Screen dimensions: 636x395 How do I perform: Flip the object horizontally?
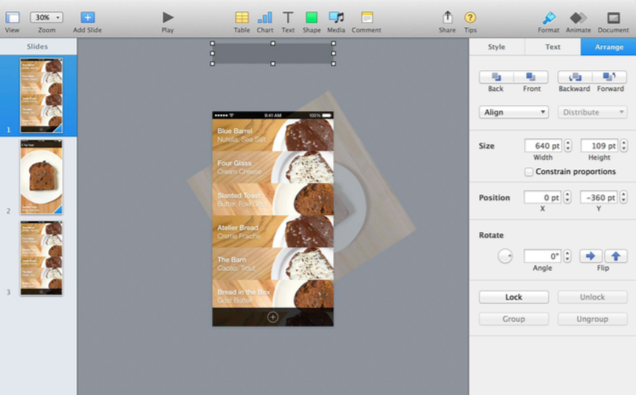point(591,256)
